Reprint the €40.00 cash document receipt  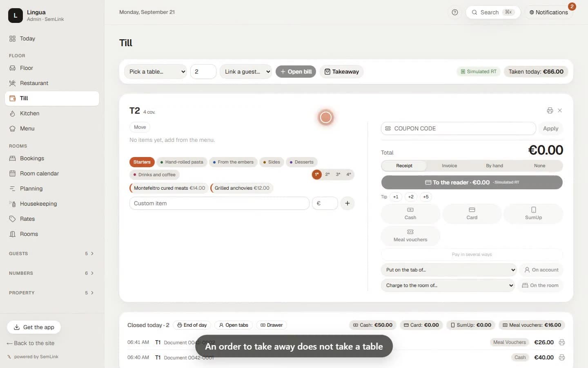562,357
